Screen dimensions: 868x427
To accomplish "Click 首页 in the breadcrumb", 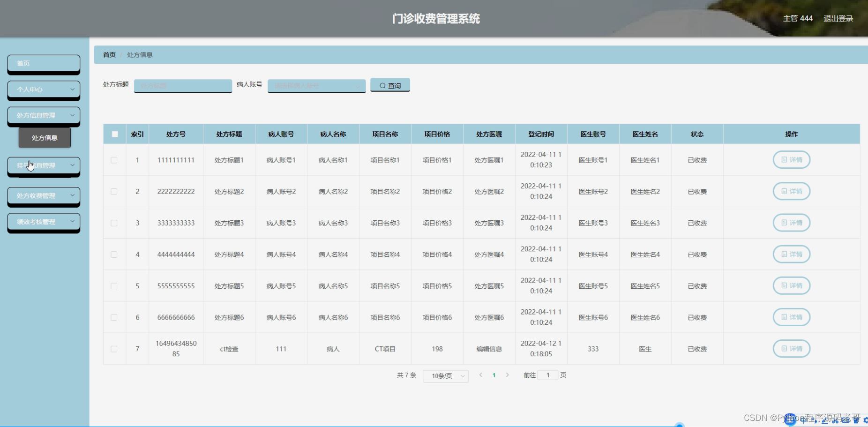I will point(109,54).
